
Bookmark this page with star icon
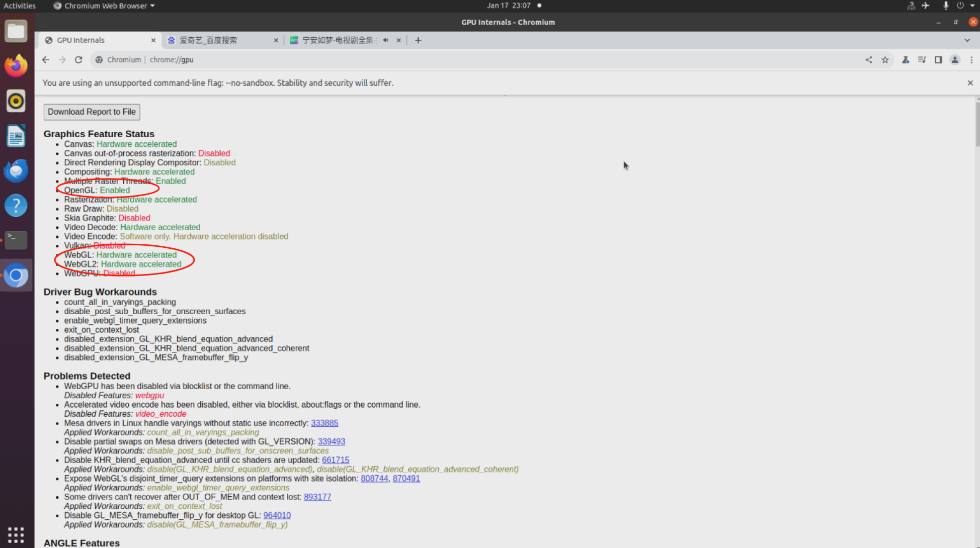click(885, 60)
